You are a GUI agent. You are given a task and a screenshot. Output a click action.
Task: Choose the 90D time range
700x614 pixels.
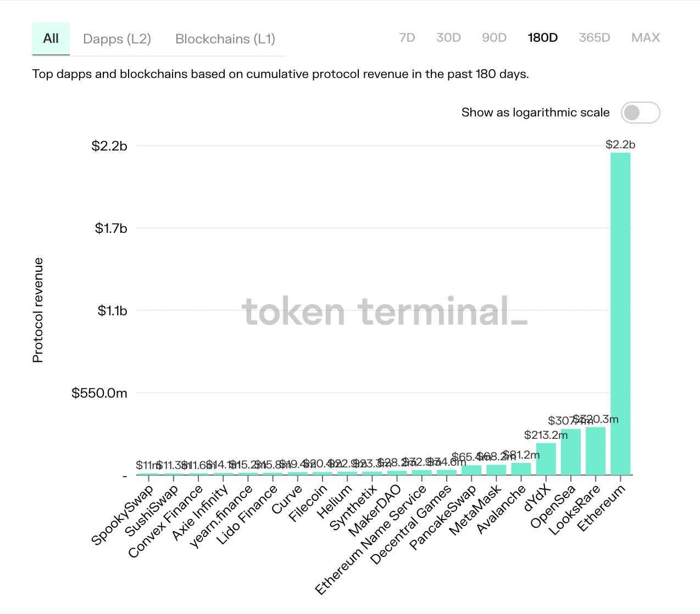coord(494,37)
